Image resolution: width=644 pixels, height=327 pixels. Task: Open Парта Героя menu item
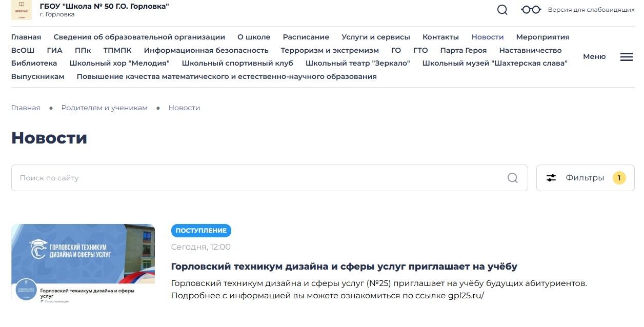click(x=464, y=50)
